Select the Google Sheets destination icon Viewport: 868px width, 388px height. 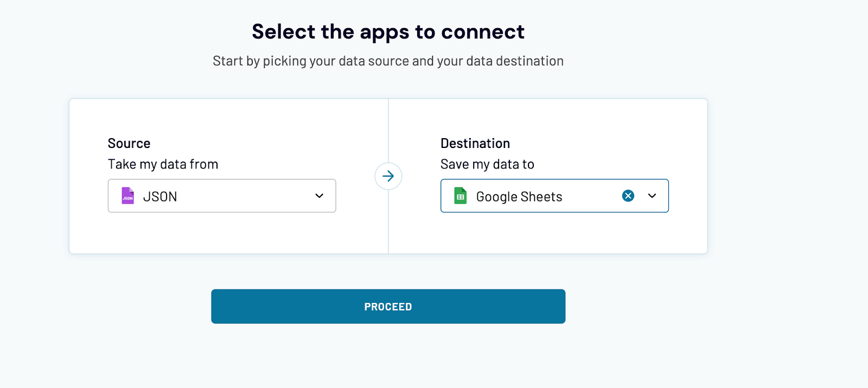[x=461, y=196]
